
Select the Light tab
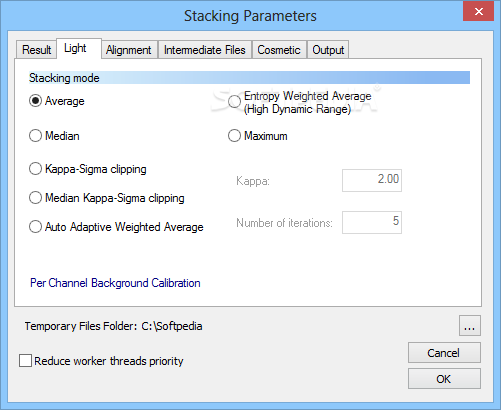[x=79, y=48]
